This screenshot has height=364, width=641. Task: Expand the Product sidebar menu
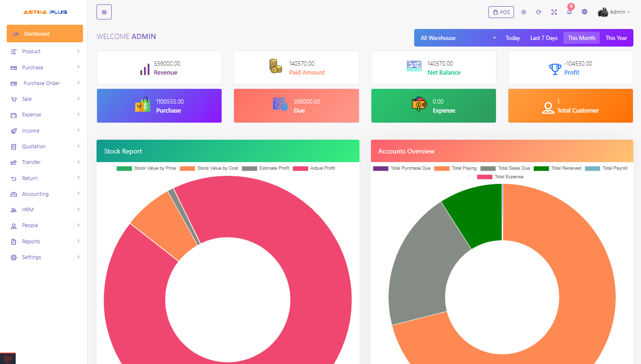45,51
